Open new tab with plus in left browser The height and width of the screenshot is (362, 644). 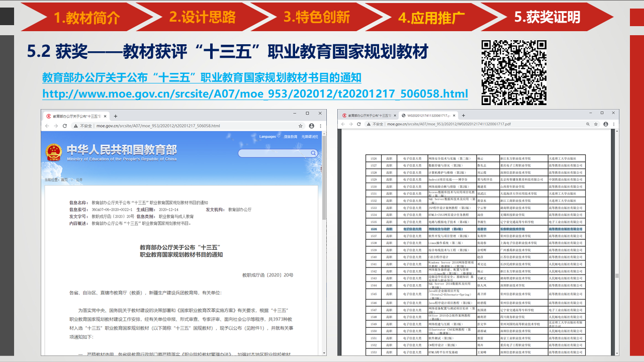(116, 116)
